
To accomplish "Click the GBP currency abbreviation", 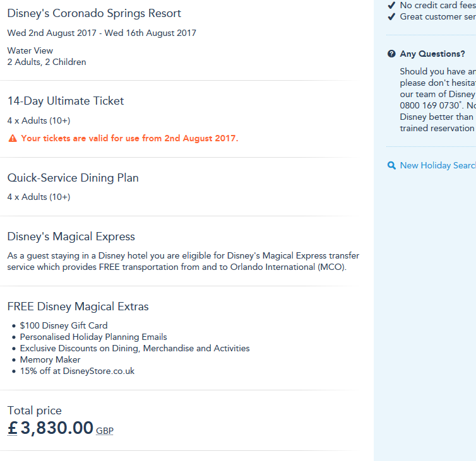I will (105, 431).
